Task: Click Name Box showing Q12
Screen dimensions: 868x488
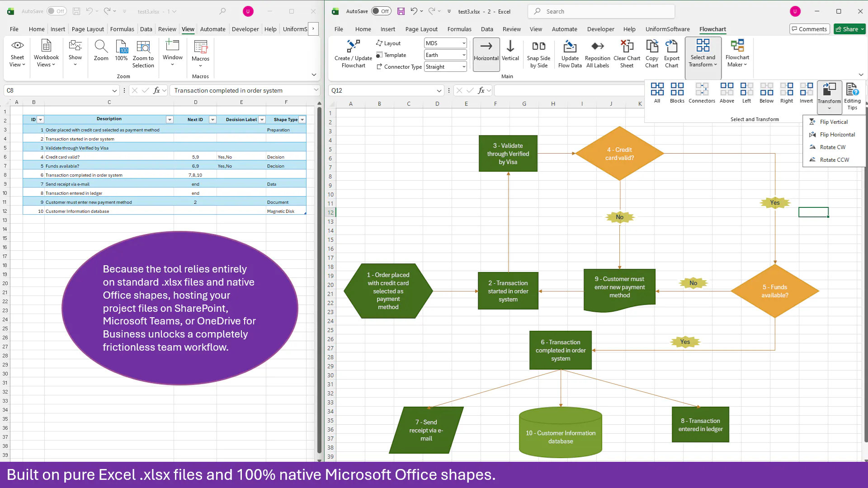Action: 386,90
